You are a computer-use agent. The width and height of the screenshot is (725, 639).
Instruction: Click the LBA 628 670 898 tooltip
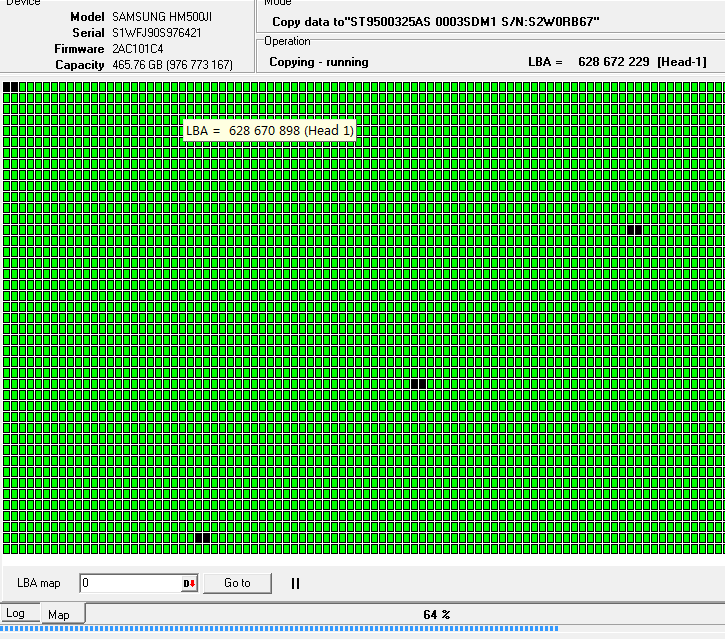270,131
